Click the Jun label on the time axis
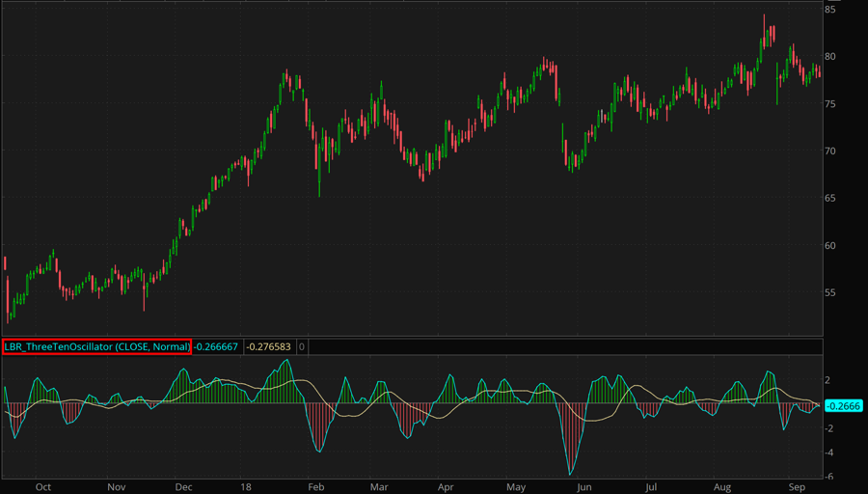Viewport: 868px width, 494px height. [583, 487]
